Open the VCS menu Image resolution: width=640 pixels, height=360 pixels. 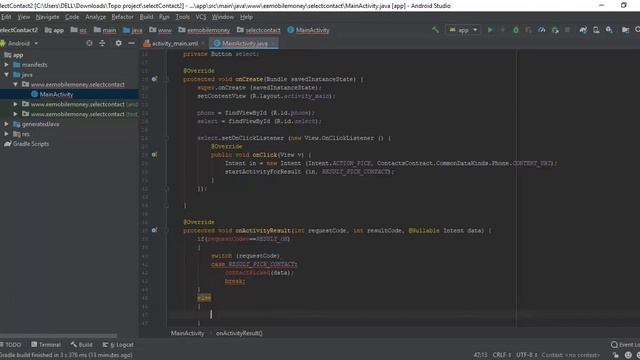pos(201,17)
